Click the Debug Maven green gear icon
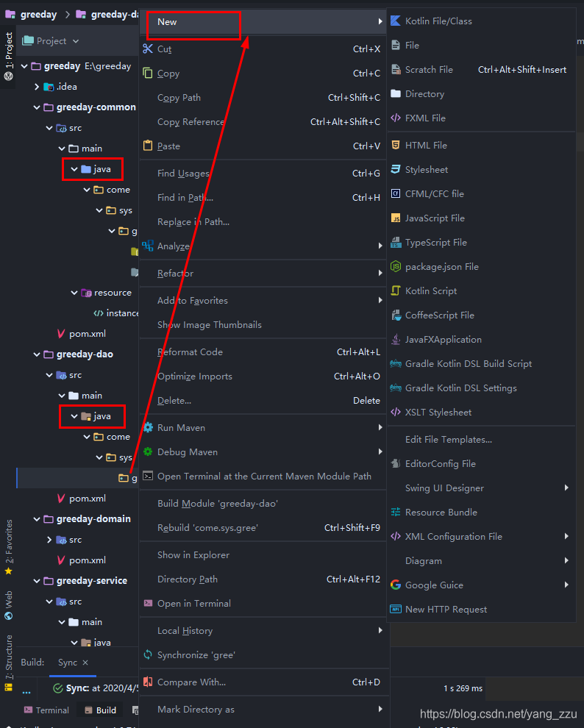 148,452
